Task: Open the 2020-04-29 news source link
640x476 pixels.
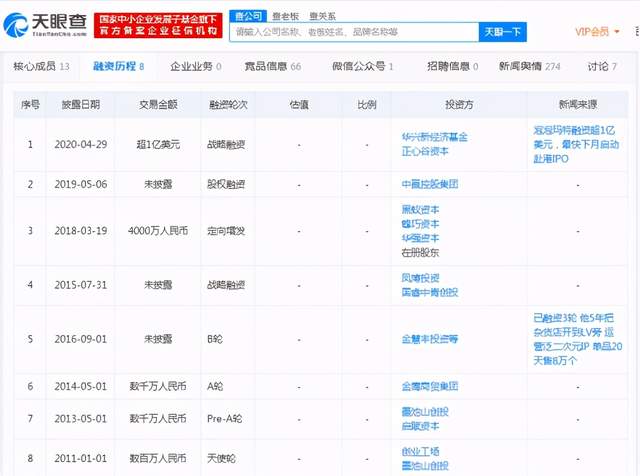Action: (x=576, y=145)
